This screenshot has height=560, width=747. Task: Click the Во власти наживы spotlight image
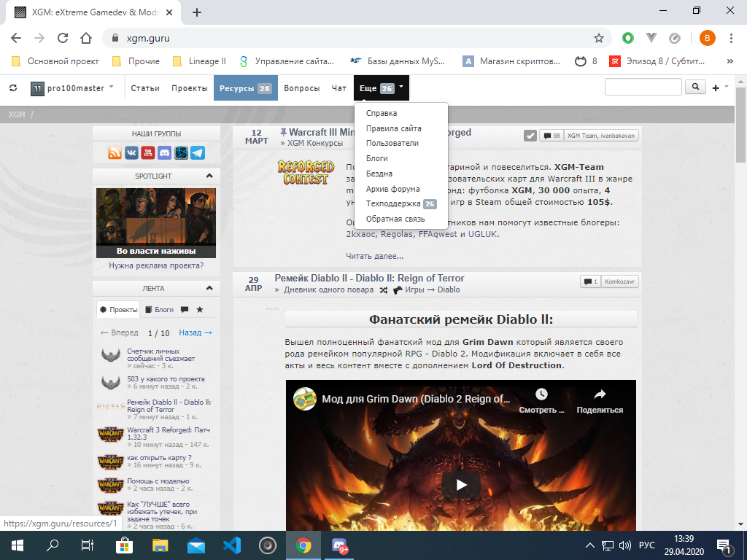click(156, 223)
